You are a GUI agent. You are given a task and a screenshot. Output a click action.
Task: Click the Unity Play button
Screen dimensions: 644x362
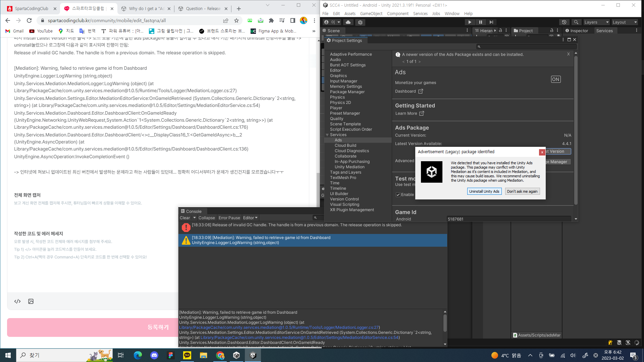(x=470, y=22)
